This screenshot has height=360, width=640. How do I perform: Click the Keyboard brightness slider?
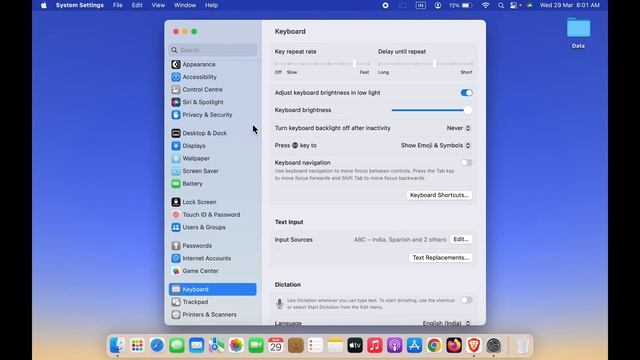(x=431, y=111)
